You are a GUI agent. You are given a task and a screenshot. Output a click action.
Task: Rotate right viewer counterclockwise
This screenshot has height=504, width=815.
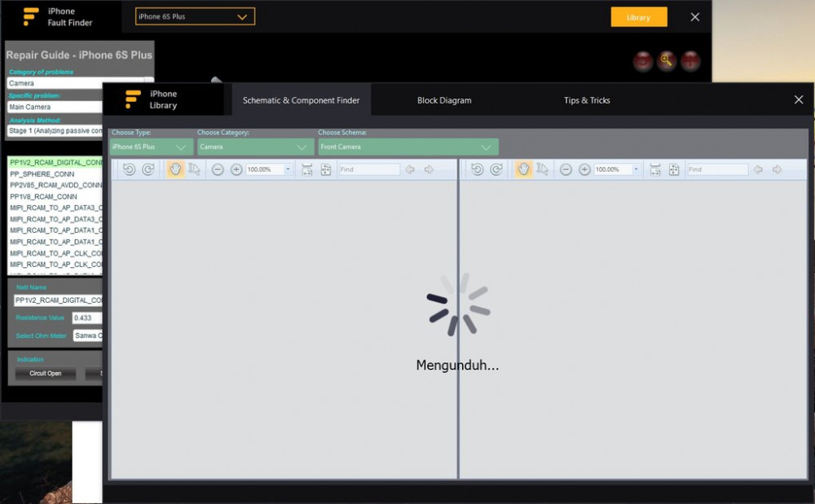point(477,169)
